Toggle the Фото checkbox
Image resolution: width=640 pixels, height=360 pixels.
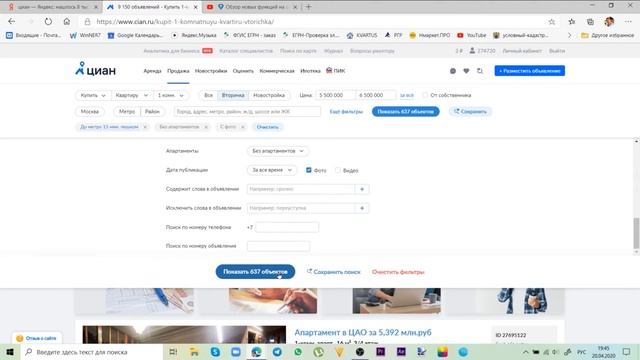(x=309, y=170)
